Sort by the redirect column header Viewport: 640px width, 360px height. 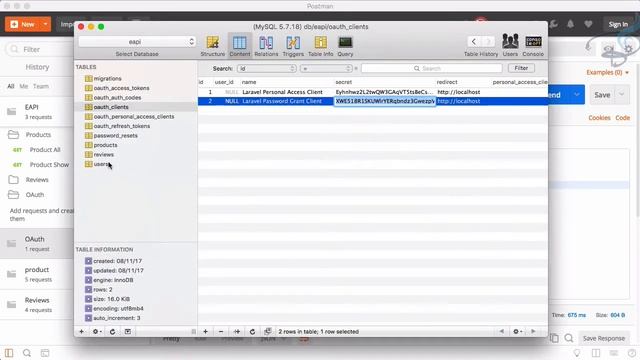pos(447,82)
